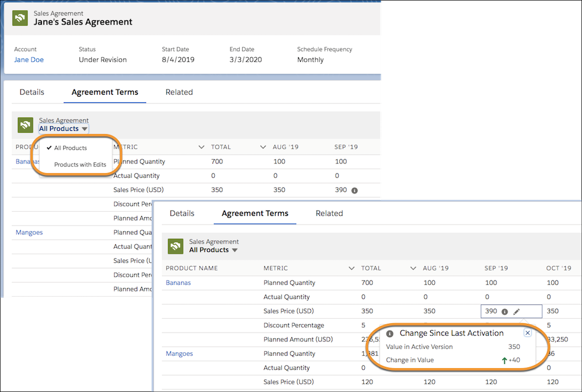Open Total column chevron menu in lower panel
Image resolution: width=582 pixels, height=392 pixels.
[x=413, y=269]
